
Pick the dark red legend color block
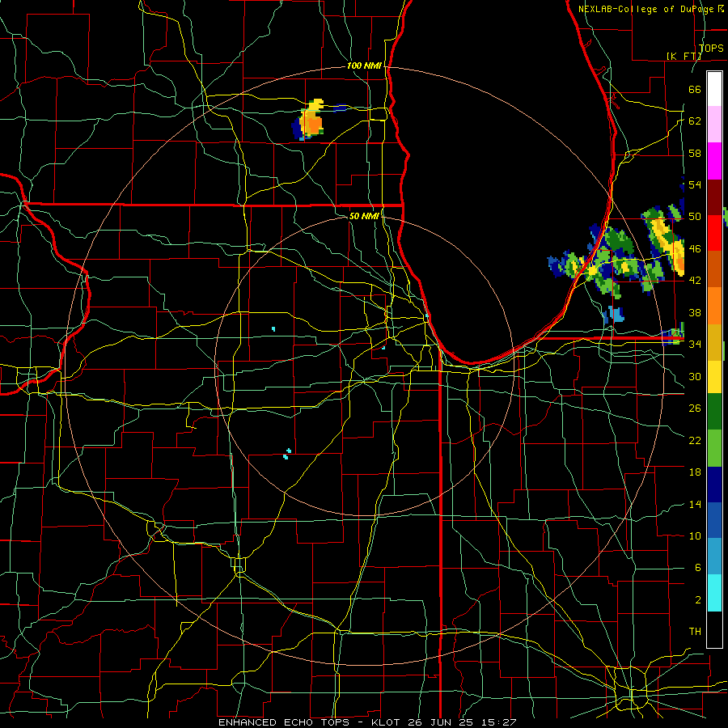[714, 197]
